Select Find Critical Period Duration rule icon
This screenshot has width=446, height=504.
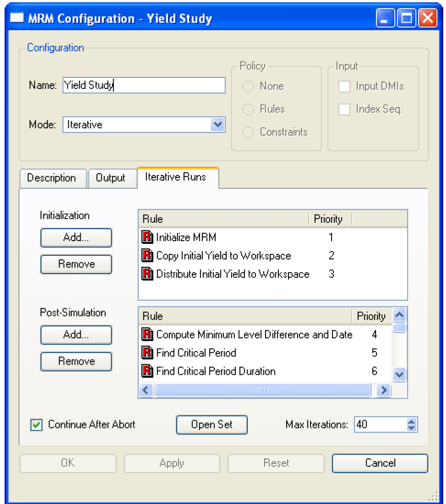point(147,371)
